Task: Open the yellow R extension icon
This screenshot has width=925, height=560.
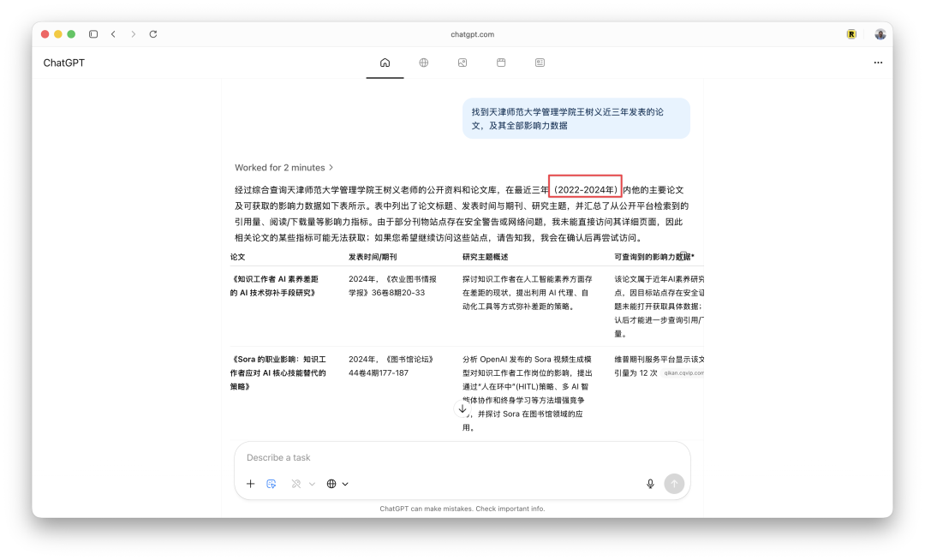Action: click(x=851, y=34)
